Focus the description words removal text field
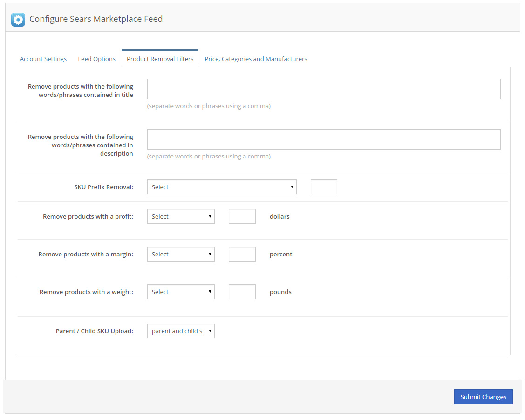The width and height of the screenshot is (525, 420). click(x=324, y=139)
